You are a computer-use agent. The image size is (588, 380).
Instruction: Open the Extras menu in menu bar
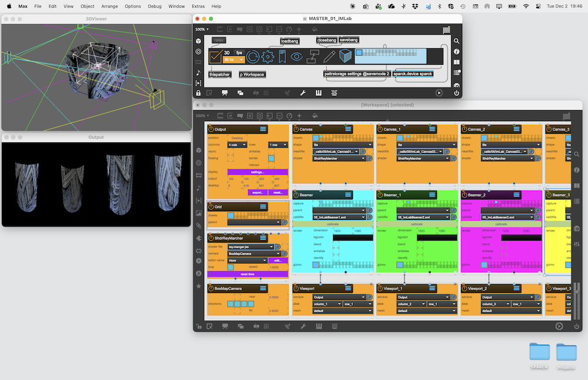pos(198,6)
